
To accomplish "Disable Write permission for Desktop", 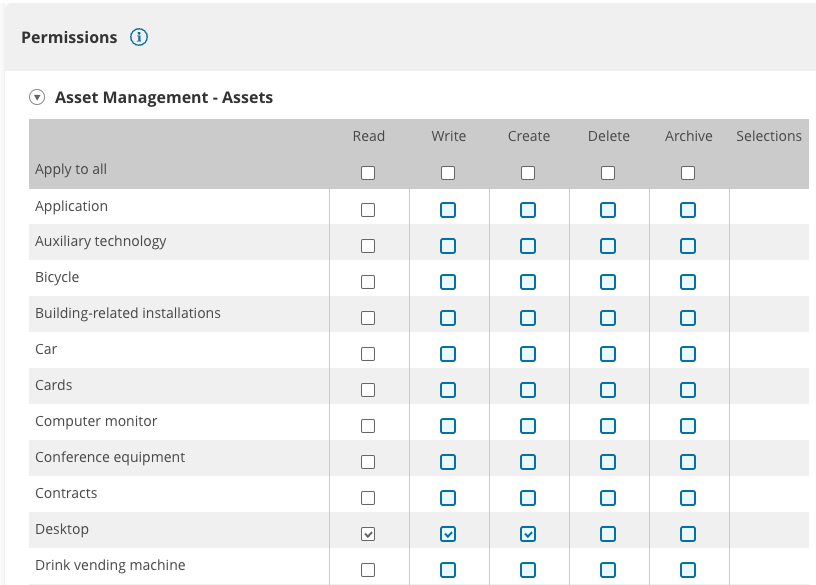I will click(448, 534).
